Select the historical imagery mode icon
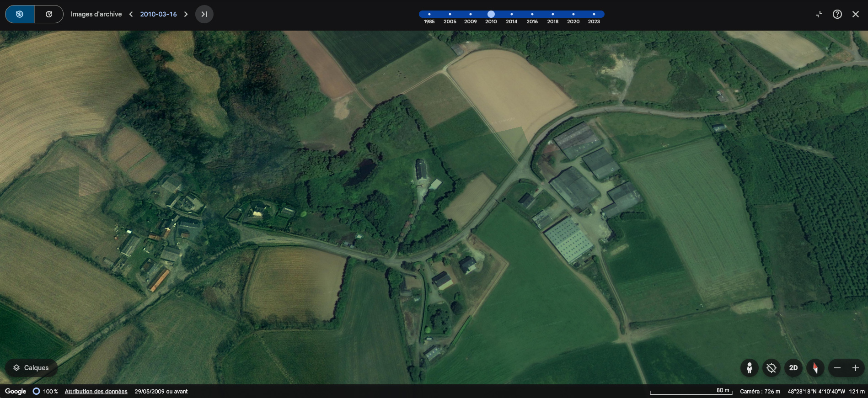This screenshot has height=398, width=868. point(20,14)
